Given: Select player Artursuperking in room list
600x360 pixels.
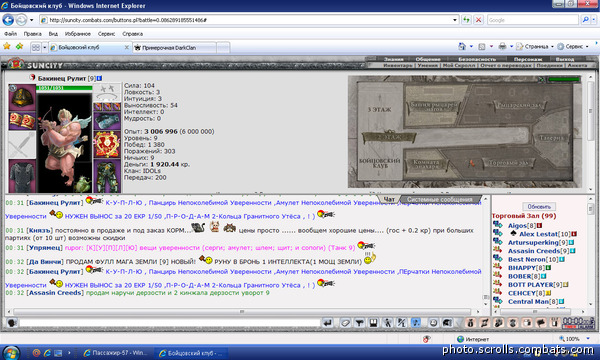Looking at the screenshot, I should [533, 242].
